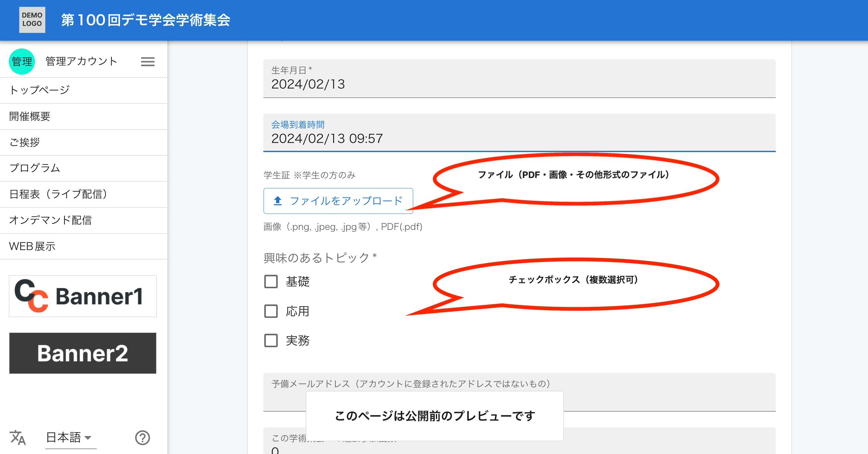Open プログラム sidebar item
This screenshot has width=868, height=454.
pos(83,168)
